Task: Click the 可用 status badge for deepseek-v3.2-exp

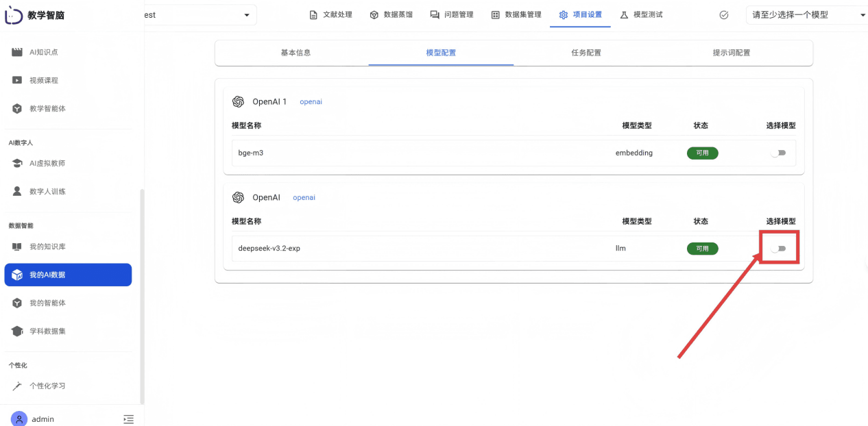Action: 703,248
